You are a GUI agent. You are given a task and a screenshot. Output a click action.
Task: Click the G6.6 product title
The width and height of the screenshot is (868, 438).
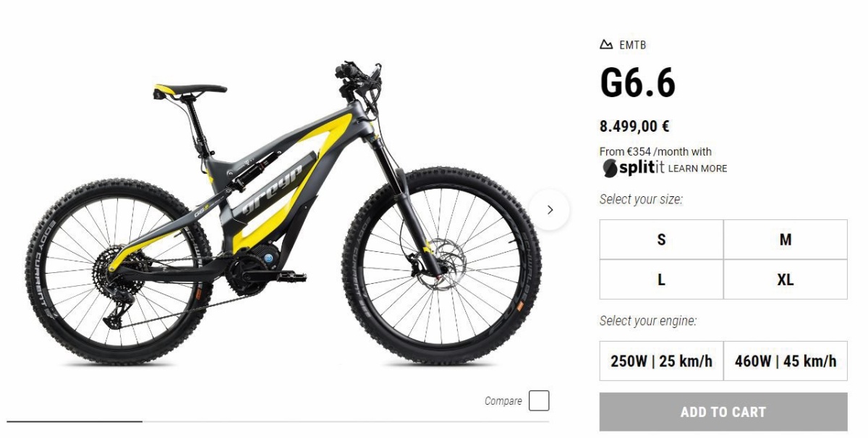pos(637,83)
